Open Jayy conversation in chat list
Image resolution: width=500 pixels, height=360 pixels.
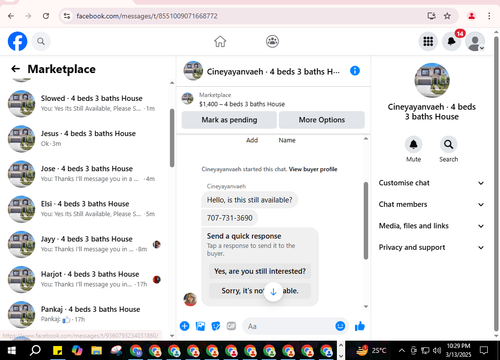click(85, 244)
